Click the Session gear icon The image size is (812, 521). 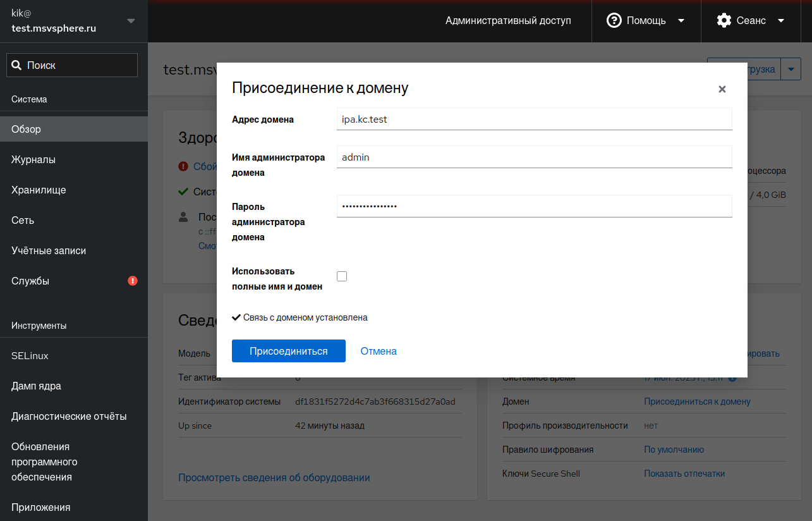tap(724, 21)
